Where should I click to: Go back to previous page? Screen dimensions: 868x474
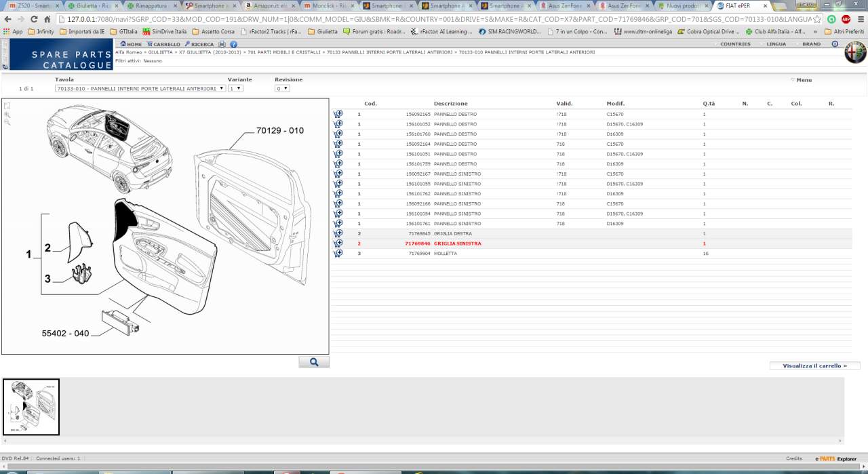coord(7,19)
